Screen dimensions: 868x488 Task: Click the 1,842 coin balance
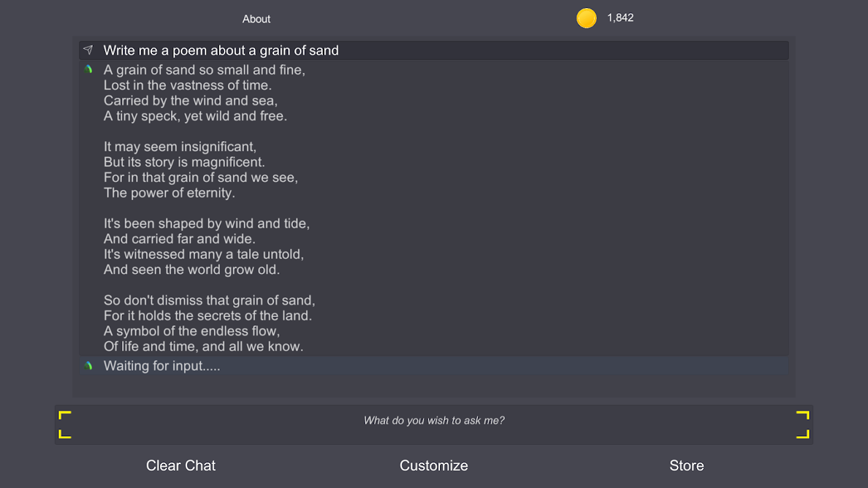620,18
